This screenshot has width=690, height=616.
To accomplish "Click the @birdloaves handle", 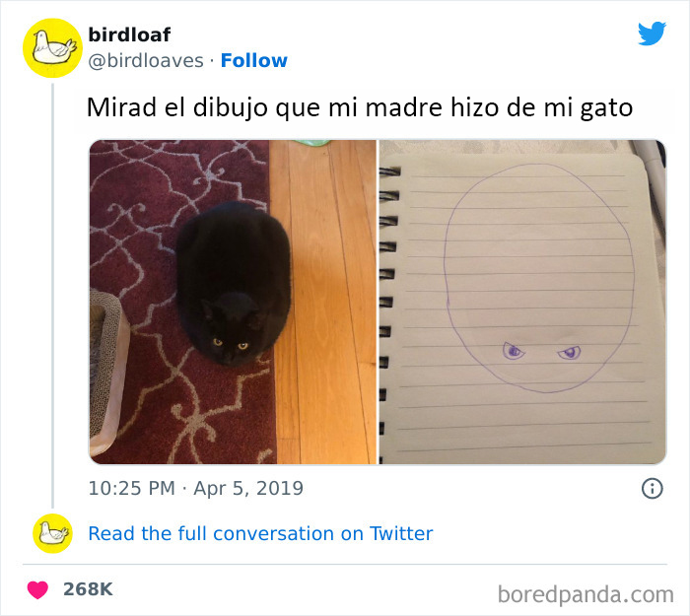I will pyautogui.click(x=146, y=61).
